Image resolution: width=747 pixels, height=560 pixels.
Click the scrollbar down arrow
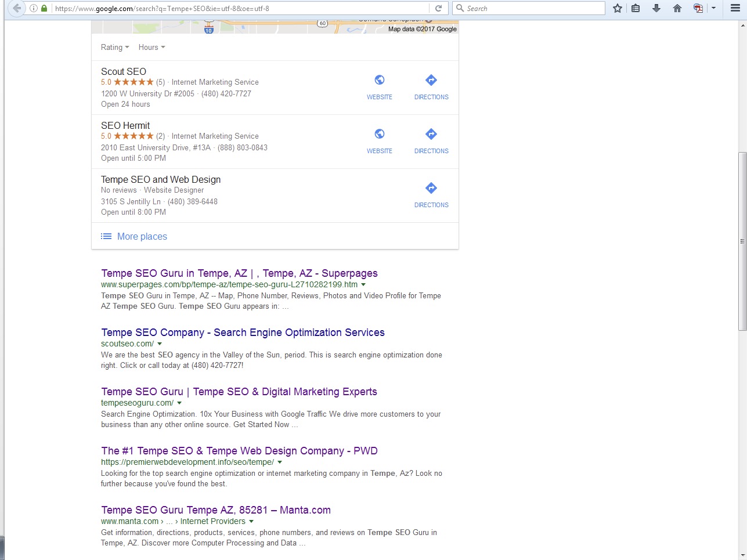click(742, 555)
